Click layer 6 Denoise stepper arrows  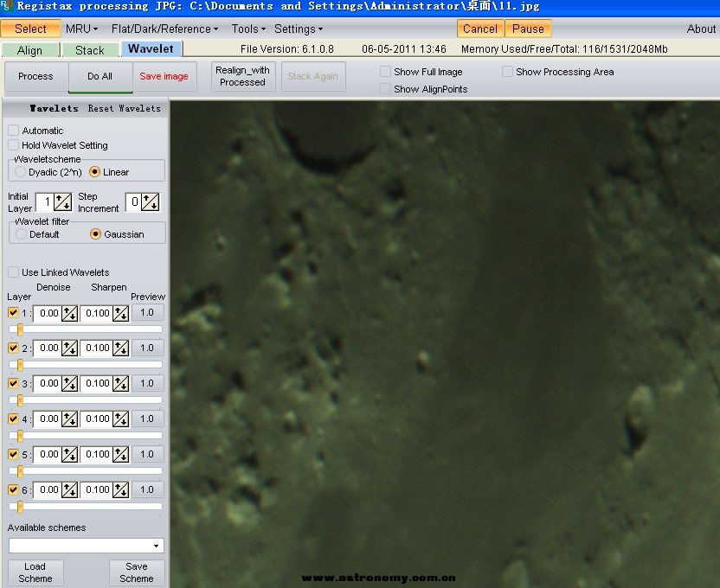point(70,490)
